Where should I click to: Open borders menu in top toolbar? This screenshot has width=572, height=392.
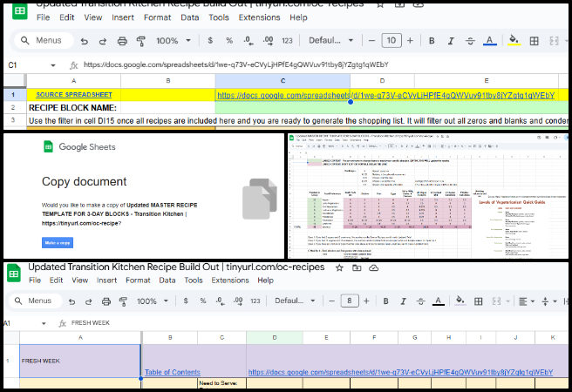click(534, 41)
